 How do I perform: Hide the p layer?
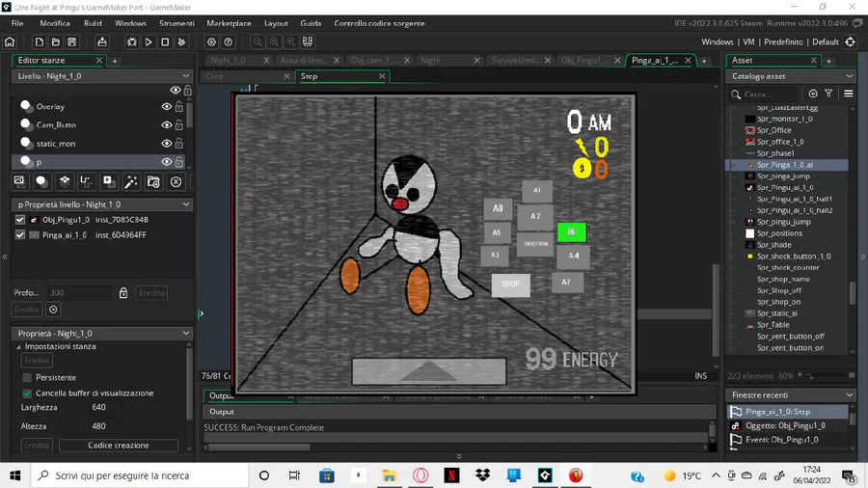(166, 162)
